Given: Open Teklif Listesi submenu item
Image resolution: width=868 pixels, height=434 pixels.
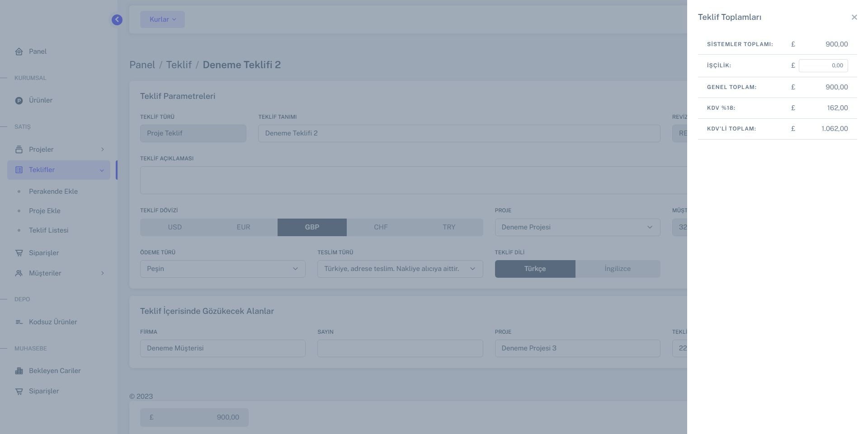Looking at the screenshot, I should click(48, 230).
